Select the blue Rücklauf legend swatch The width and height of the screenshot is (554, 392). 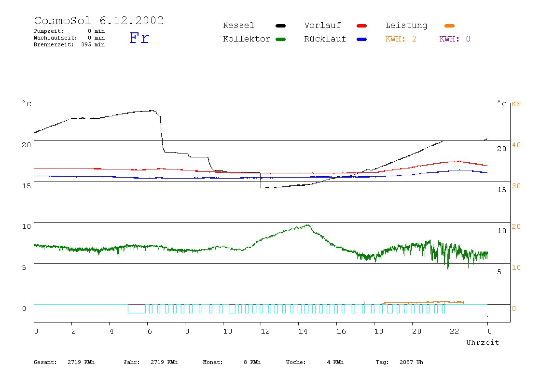tap(361, 39)
